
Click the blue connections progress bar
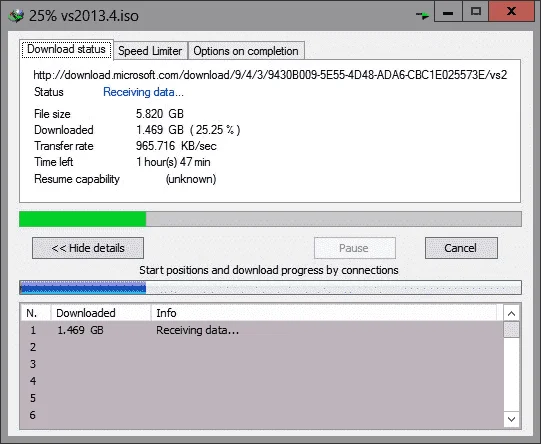click(270, 288)
